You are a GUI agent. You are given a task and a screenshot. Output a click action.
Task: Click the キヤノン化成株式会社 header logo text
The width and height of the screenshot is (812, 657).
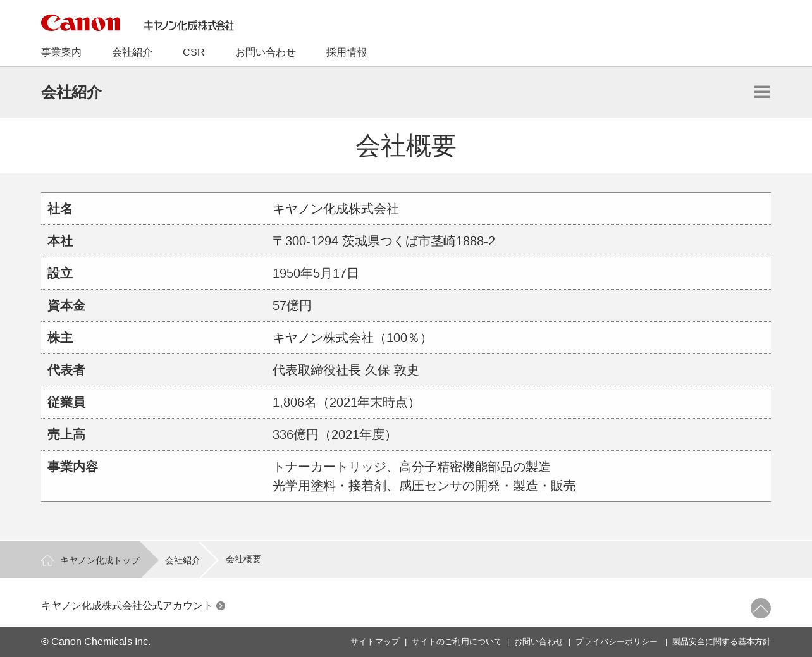pos(188,25)
